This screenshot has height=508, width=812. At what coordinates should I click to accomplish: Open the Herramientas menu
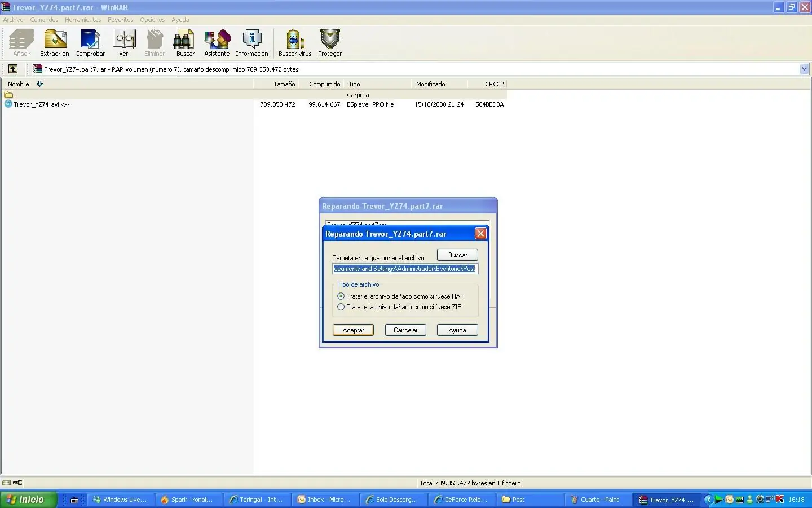[x=83, y=20]
